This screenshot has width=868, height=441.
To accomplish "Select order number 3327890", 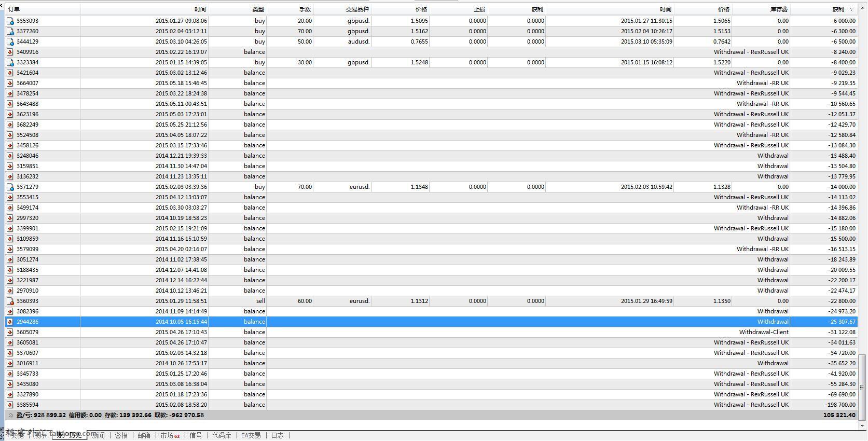I will coord(27,394).
